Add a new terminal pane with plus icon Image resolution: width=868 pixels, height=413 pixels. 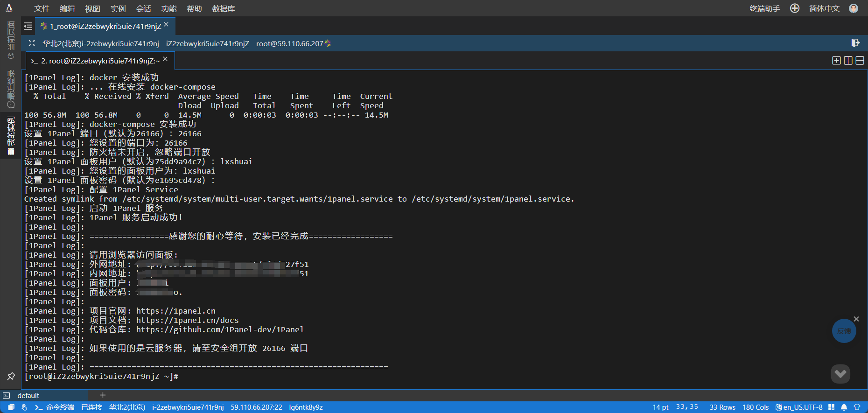point(836,61)
